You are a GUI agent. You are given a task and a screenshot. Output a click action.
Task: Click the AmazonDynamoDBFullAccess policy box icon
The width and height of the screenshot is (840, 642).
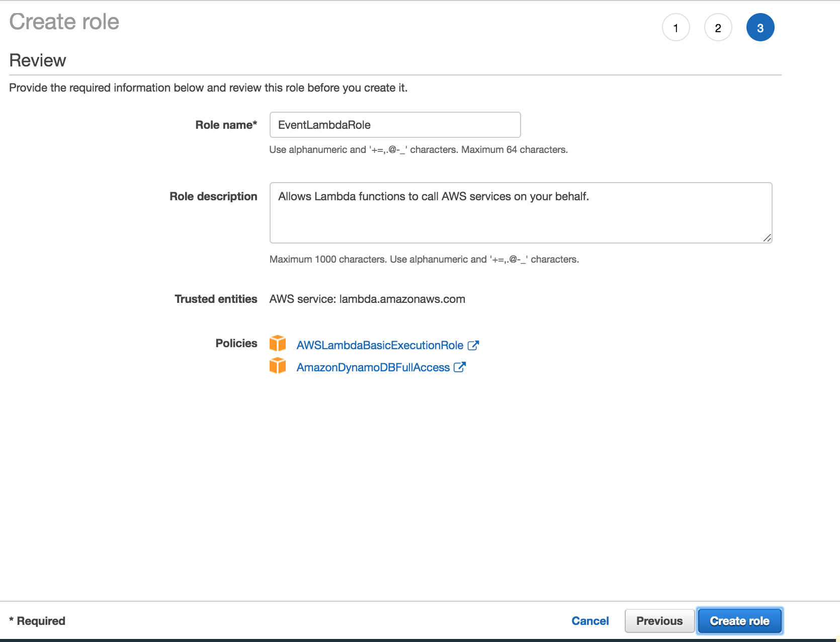click(x=278, y=366)
